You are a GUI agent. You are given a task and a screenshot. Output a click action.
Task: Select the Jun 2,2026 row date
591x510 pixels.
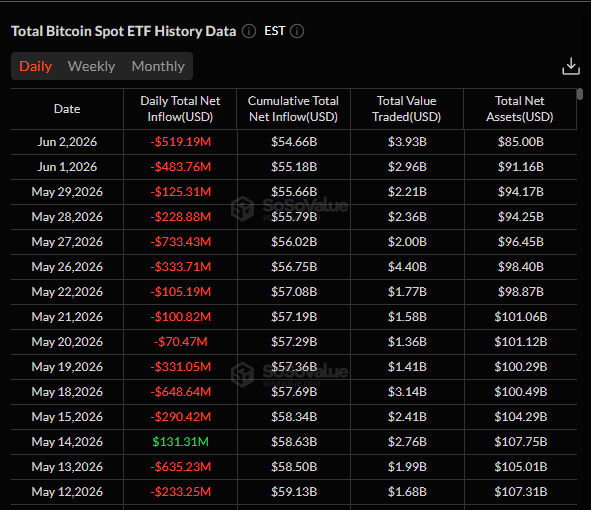67,142
